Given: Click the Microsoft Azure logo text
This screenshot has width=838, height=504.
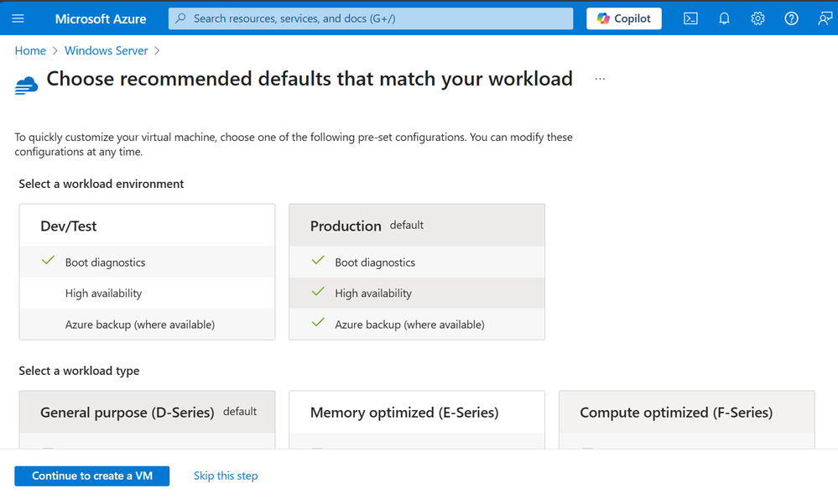Looking at the screenshot, I should pos(101,18).
